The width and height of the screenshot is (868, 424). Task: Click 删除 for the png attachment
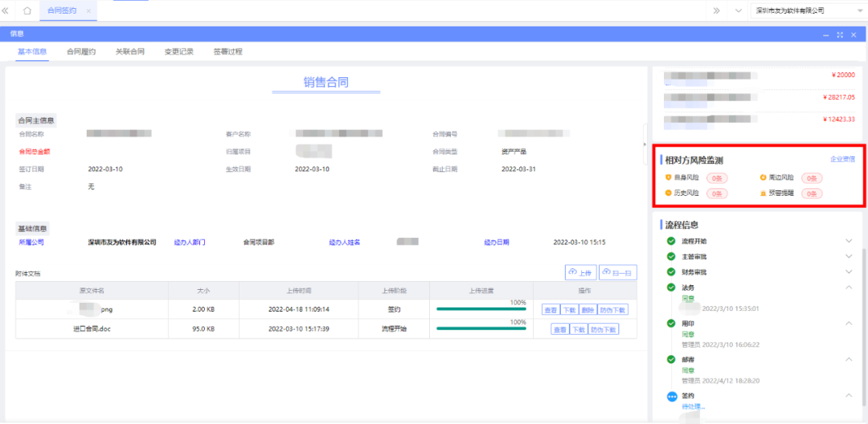[x=588, y=310]
